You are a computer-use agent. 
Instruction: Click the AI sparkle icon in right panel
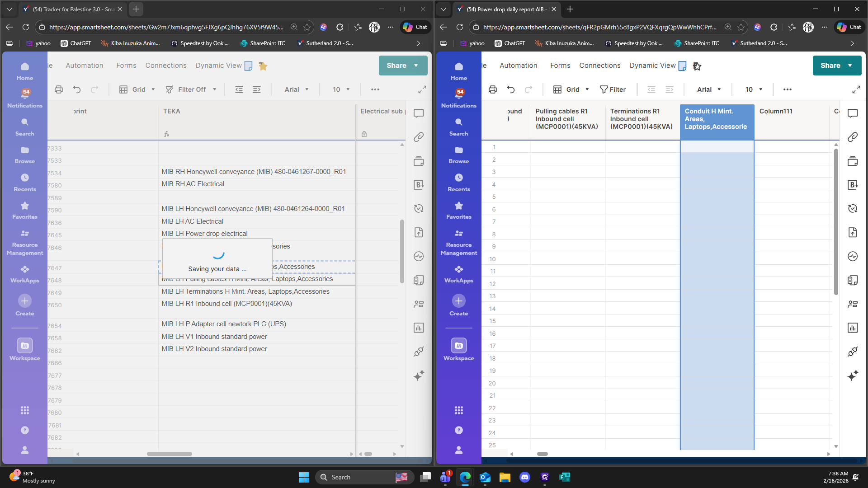point(853,375)
